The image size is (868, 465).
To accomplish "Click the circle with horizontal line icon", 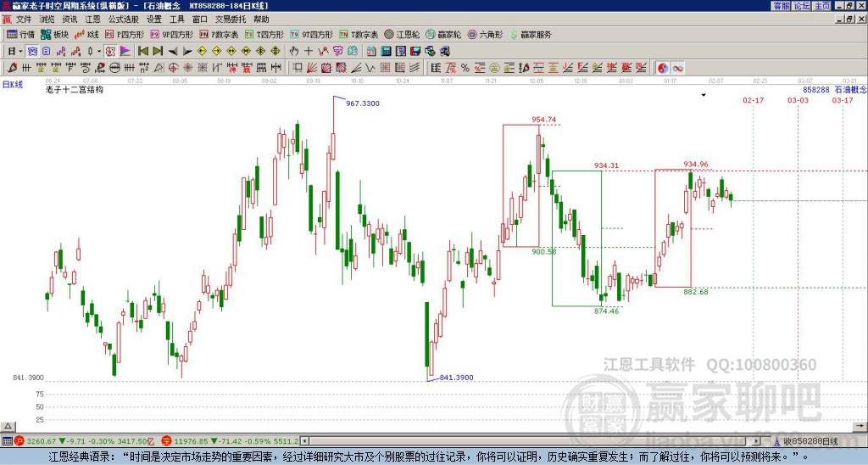I will click(114, 68).
